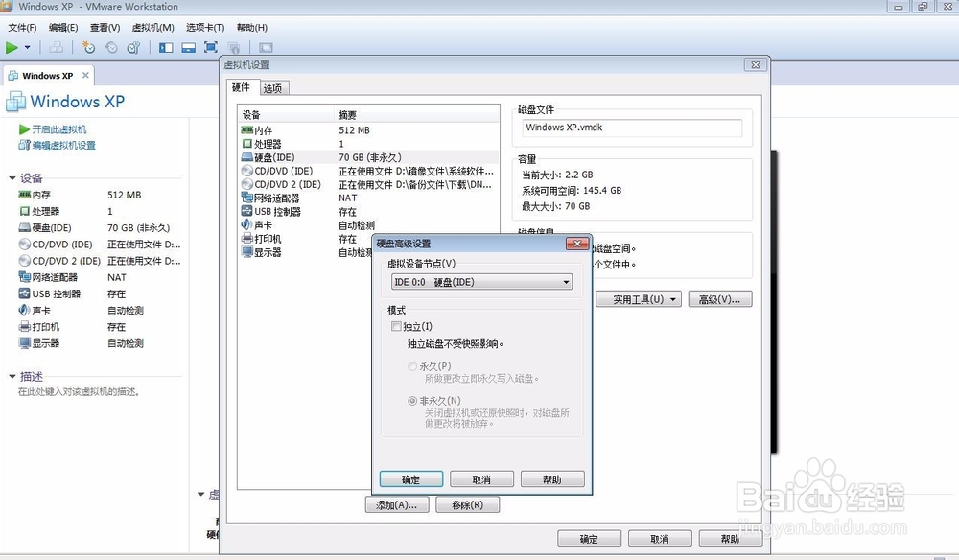Click 设备 column header in settings list
This screenshot has height=560, width=959.
click(286, 114)
